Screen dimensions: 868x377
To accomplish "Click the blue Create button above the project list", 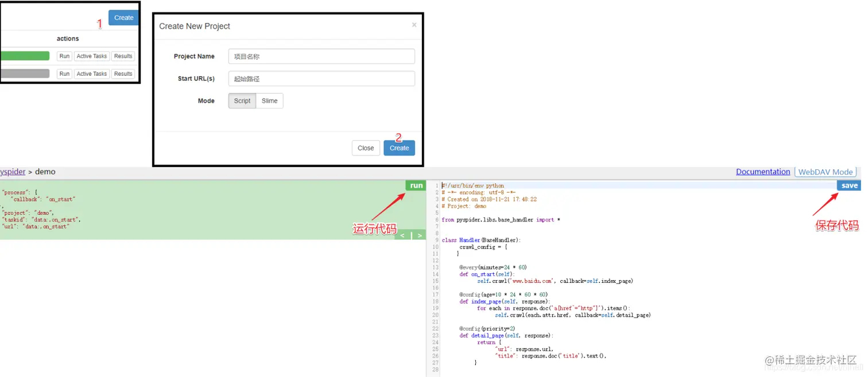I will click(123, 18).
